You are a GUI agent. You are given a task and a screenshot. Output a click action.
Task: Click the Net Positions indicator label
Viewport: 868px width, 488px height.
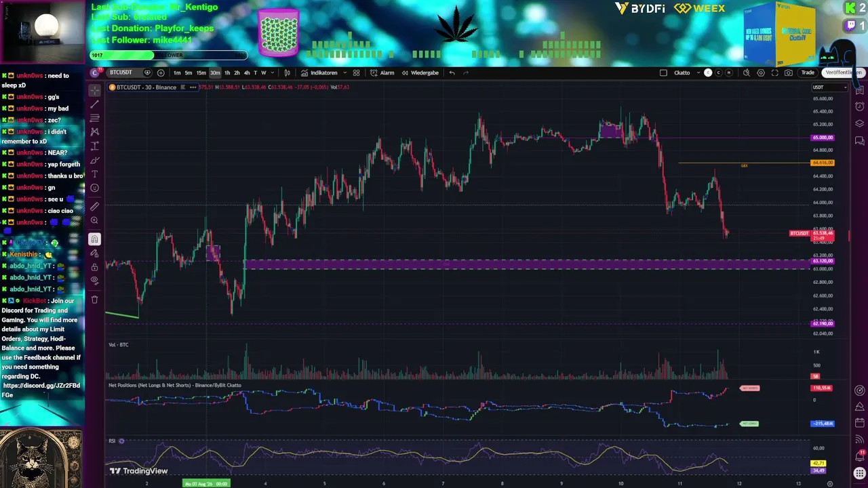click(175, 386)
